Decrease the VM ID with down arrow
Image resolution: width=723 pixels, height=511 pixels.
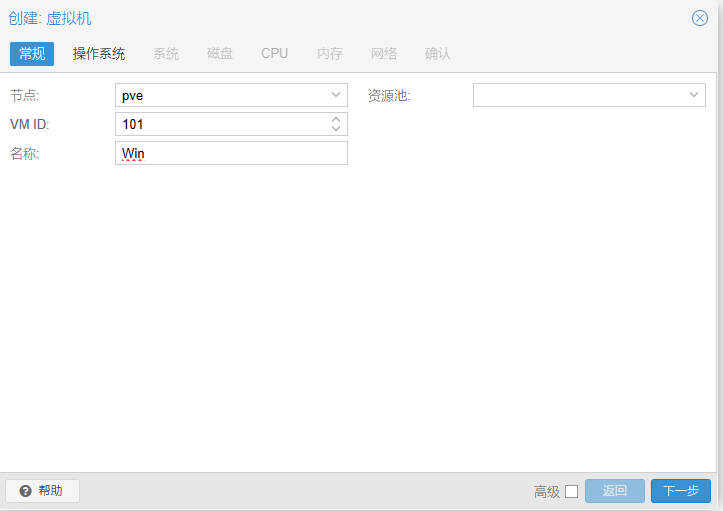click(x=336, y=129)
